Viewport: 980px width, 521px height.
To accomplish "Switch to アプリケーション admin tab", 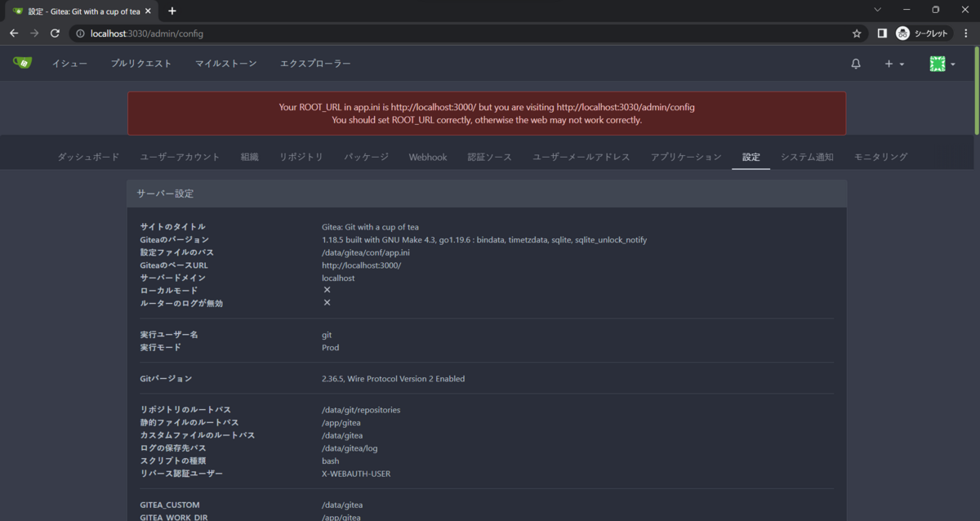I will [x=686, y=157].
